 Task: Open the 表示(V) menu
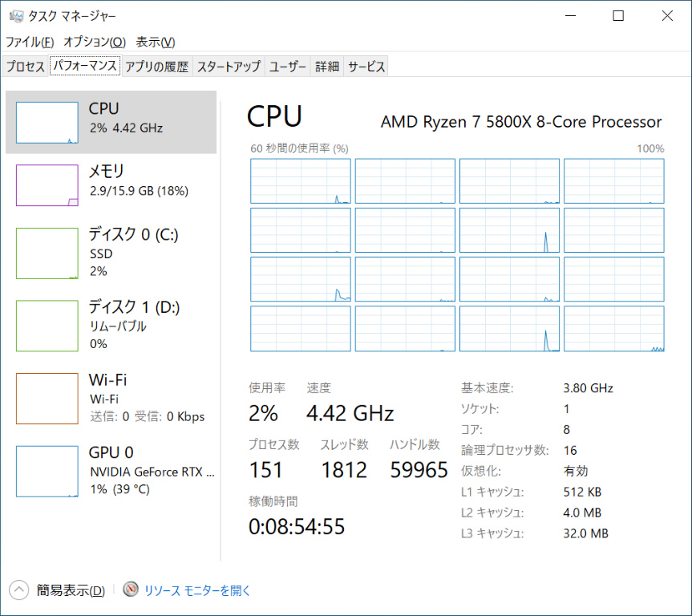coord(156,42)
